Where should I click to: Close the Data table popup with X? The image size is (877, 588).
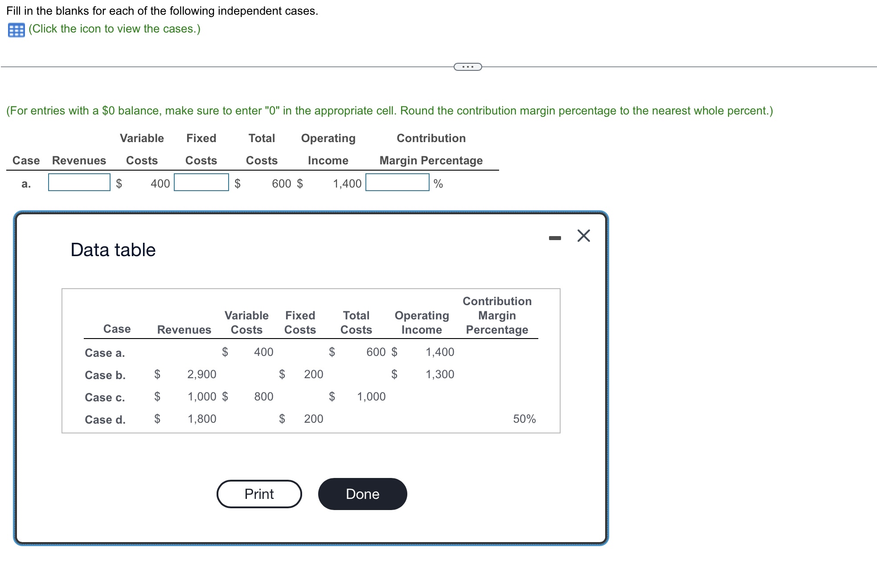[x=583, y=236]
